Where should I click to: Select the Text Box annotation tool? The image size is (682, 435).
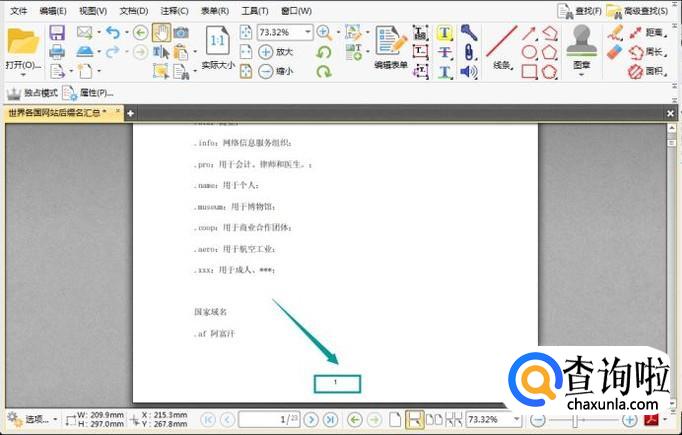tap(420, 52)
